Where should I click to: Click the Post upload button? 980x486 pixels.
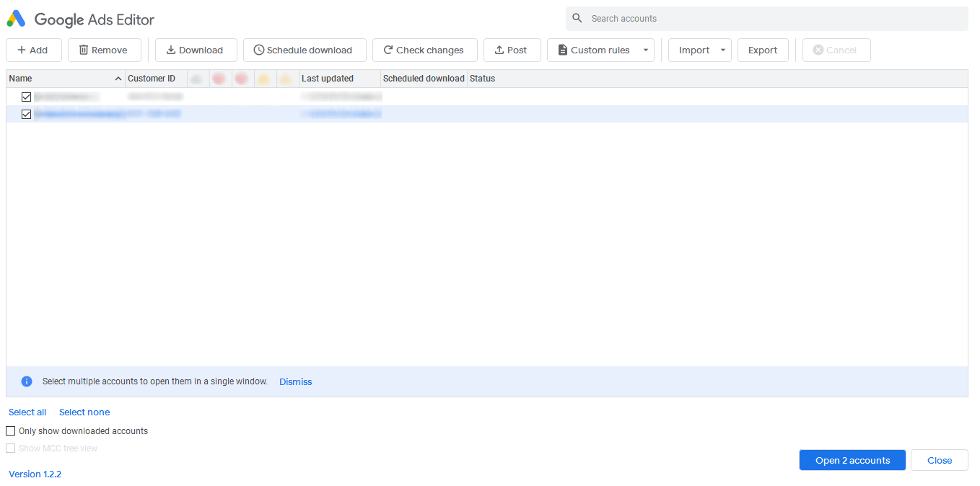click(x=512, y=50)
